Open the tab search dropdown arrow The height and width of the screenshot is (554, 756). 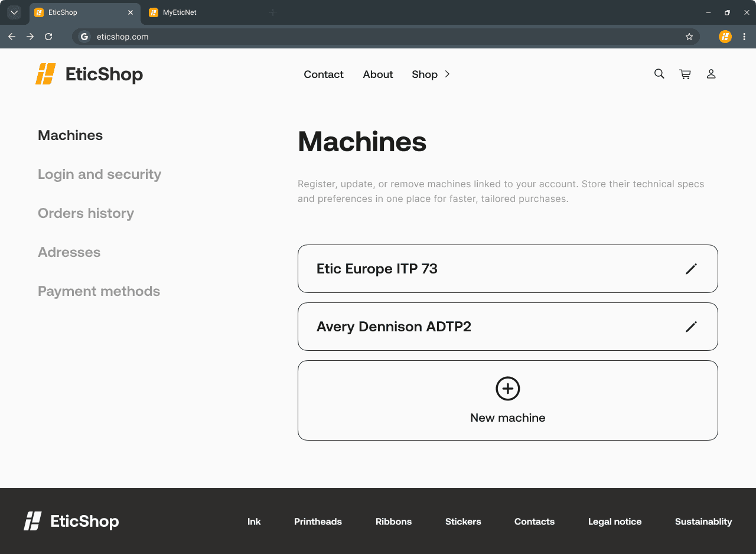click(14, 12)
